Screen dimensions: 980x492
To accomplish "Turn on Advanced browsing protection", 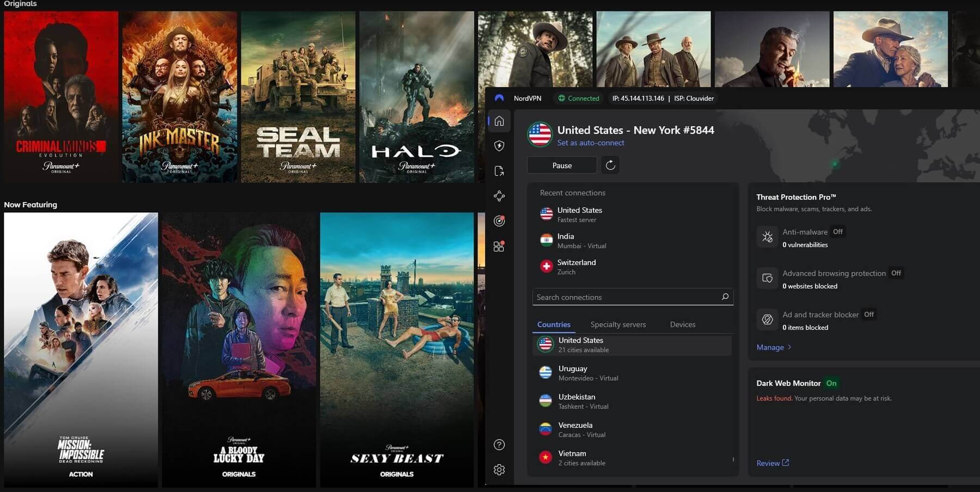I will tap(896, 273).
